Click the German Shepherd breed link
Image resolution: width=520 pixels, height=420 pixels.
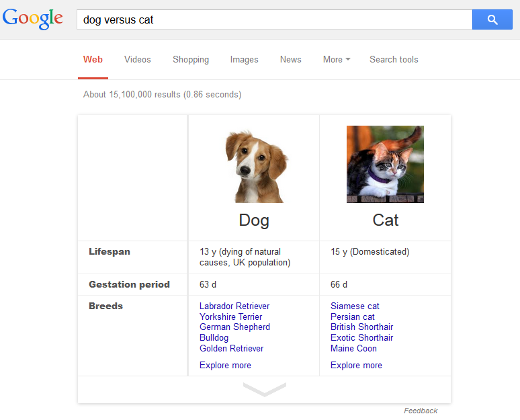pos(234,327)
